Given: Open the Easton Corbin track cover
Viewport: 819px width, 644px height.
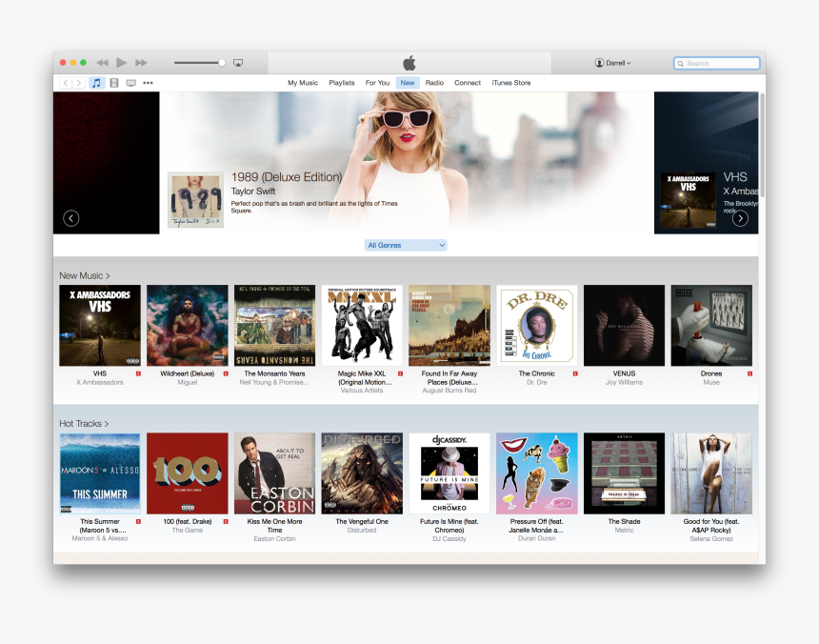Looking at the screenshot, I should point(274,473).
